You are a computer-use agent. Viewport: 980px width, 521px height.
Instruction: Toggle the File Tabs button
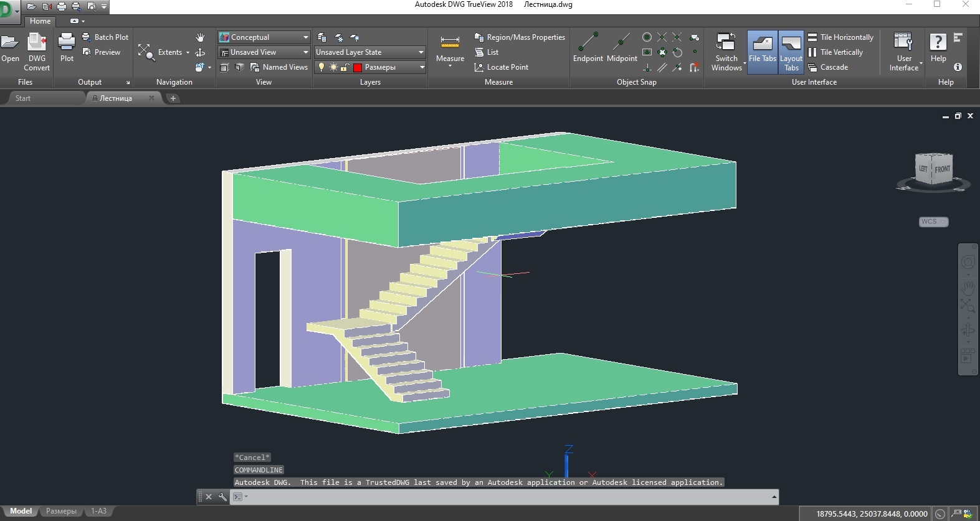762,50
